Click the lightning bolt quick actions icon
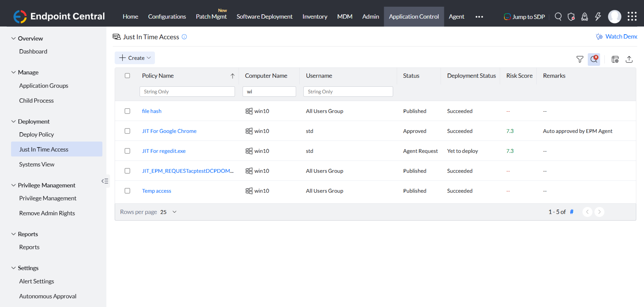Viewport: 644px width, 307px height. [598, 16]
